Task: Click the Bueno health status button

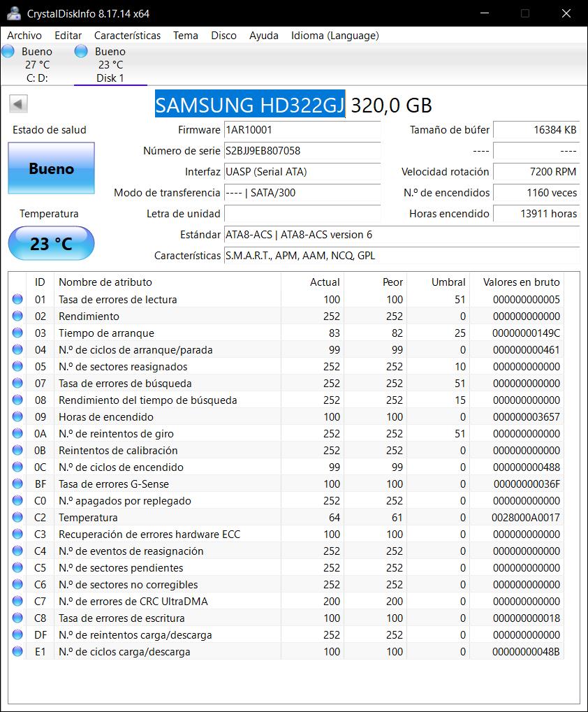Action: pos(51,168)
